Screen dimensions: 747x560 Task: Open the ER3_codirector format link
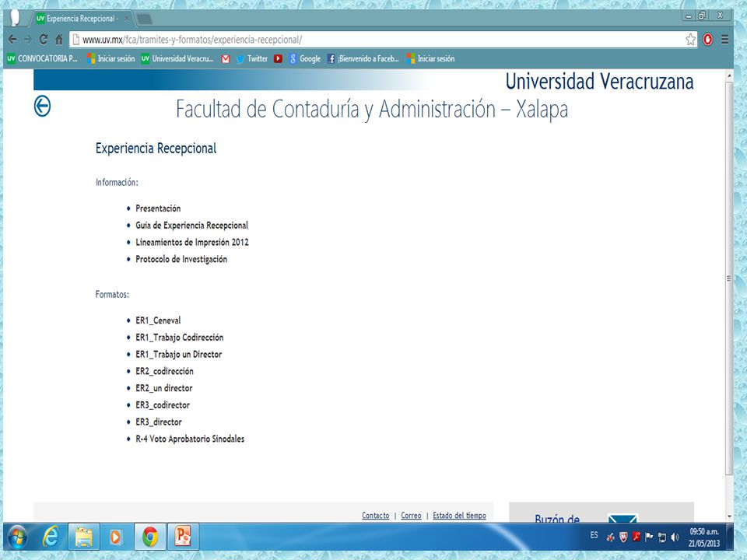163,404
